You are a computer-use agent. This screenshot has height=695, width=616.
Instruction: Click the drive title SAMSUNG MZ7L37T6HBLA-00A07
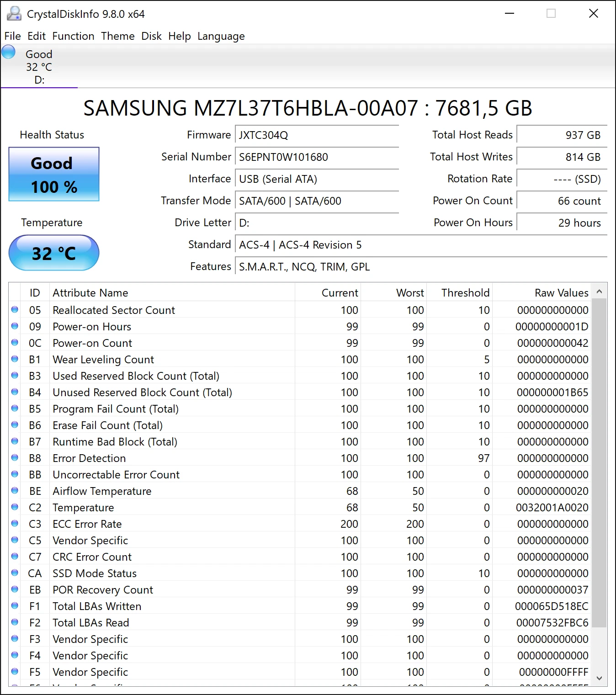pyautogui.click(x=250, y=108)
